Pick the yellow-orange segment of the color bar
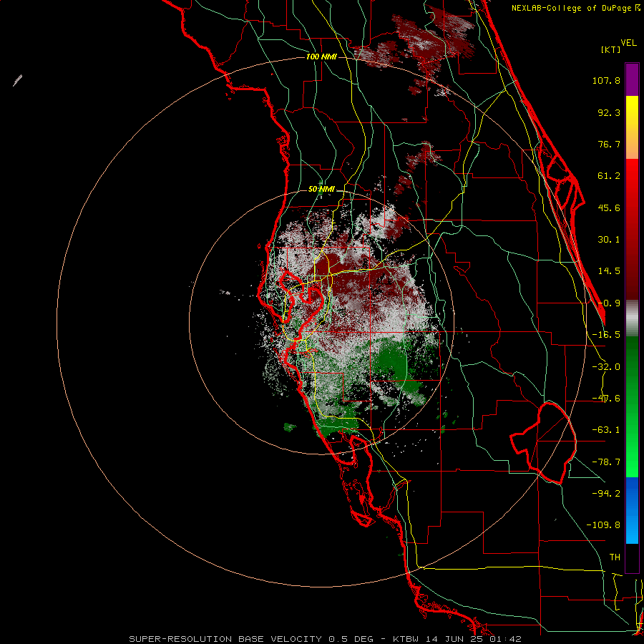The image size is (644, 644). (632, 127)
